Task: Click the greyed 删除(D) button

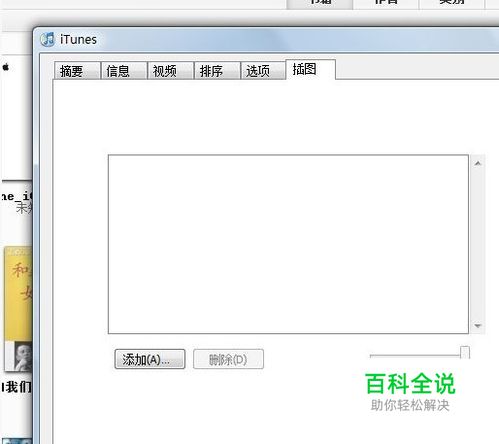Action: pos(228,359)
